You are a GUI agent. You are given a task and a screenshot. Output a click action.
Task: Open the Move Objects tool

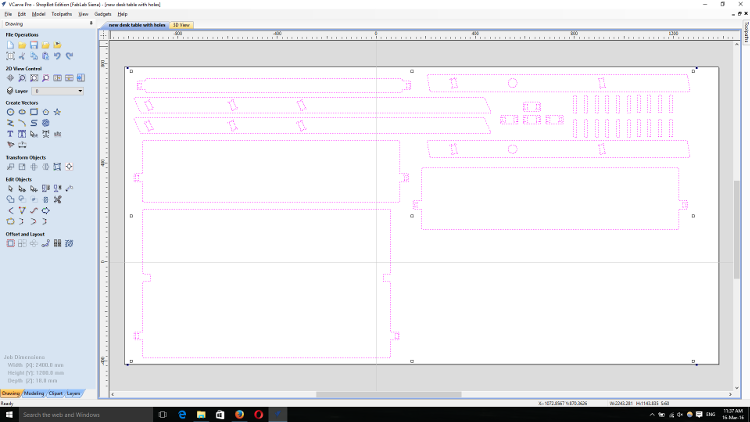coord(11,167)
